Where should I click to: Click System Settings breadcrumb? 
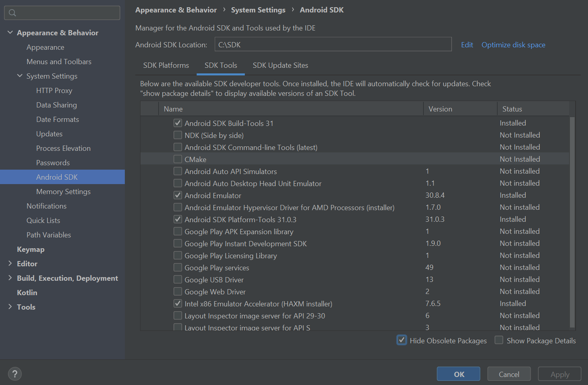tap(258, 10)
